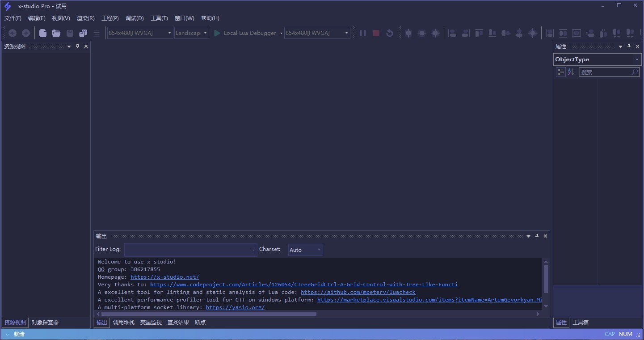Click the Restart debugging icon

(390, 33)
